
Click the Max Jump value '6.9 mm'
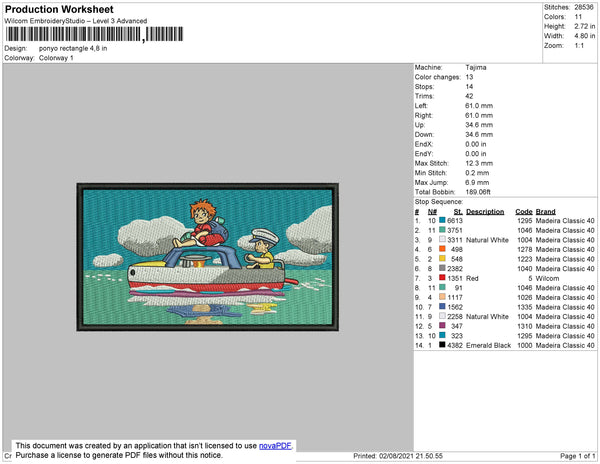(x=477, y=182)
